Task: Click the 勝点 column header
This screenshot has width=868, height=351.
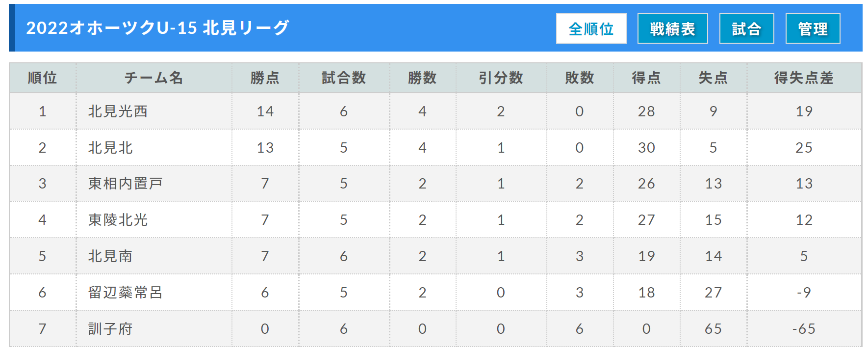Action: coord(265,78)
